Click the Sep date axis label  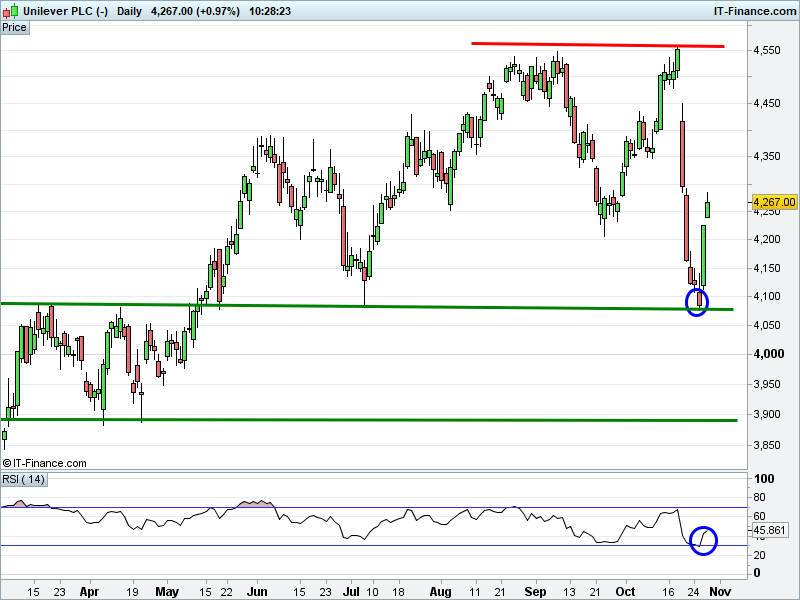click(x=535, y=591)
